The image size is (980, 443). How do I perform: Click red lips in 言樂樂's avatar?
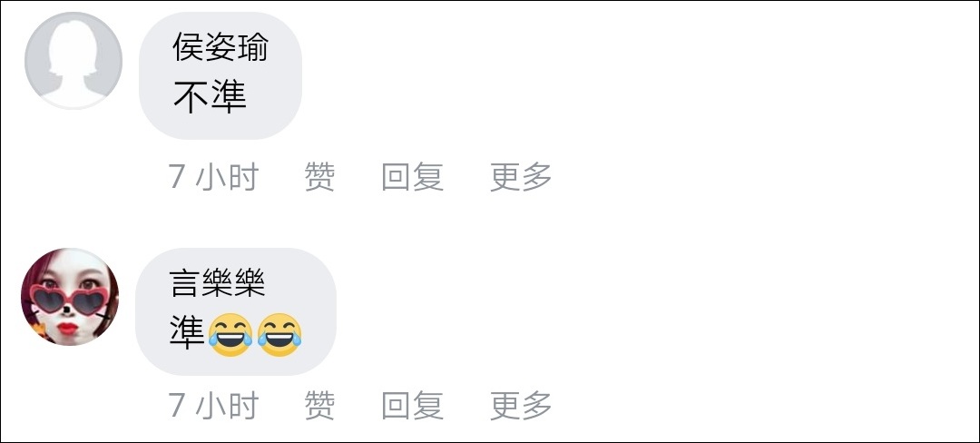click(67, 328)
